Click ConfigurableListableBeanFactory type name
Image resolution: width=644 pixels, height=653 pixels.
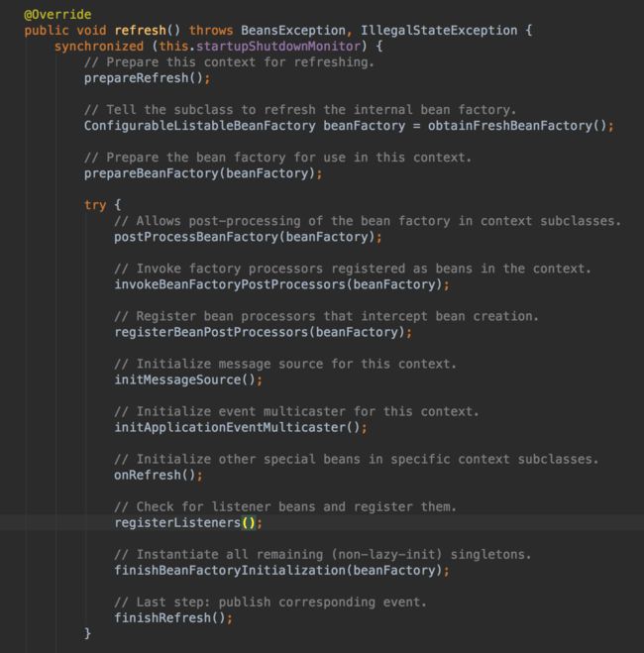point(199,126)
